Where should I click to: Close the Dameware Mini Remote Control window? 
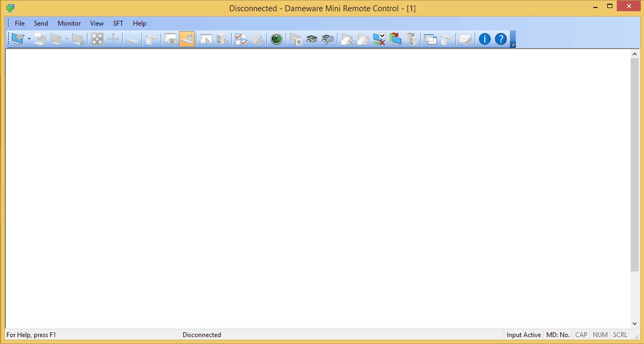point(629,6)
